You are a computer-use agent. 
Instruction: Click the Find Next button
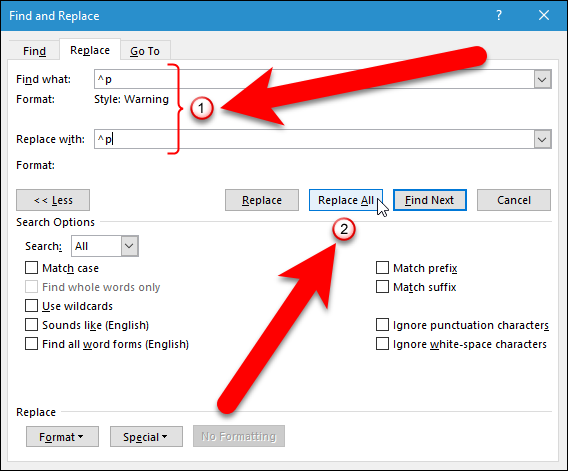430,200
